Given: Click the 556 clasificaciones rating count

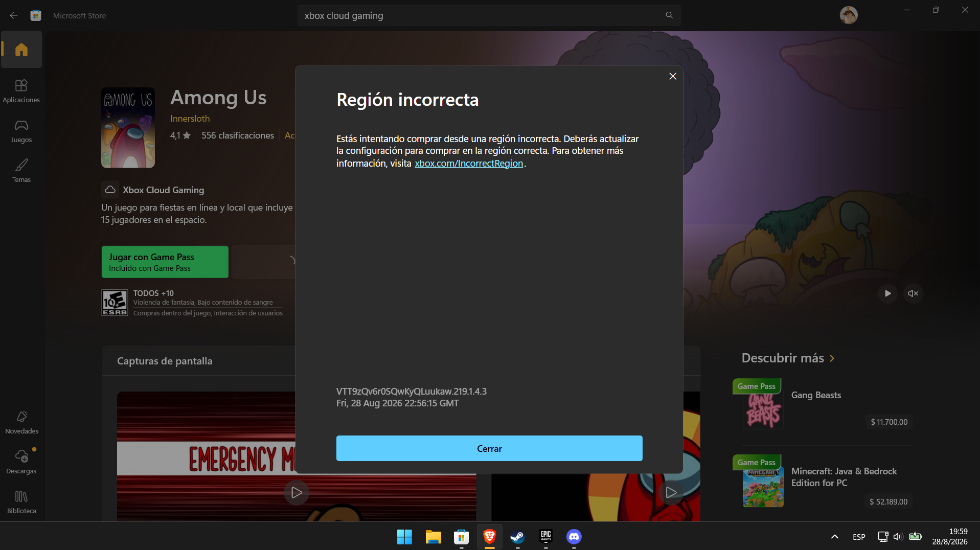Looking at the screenshot, I should (238, 135).
